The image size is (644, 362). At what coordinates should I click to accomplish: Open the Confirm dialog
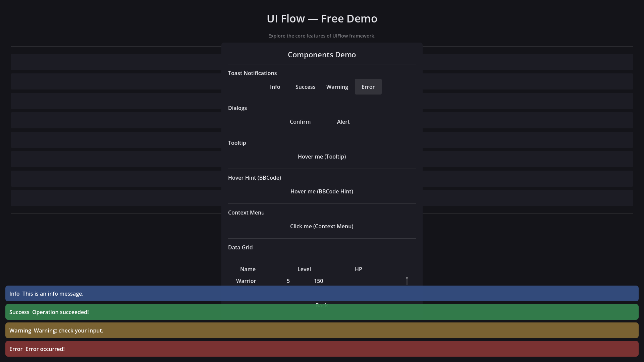(x=300, y=122)
